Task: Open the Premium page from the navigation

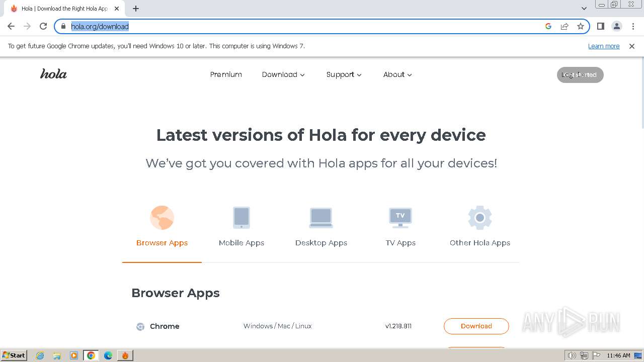Action: (x=226, y=74)
